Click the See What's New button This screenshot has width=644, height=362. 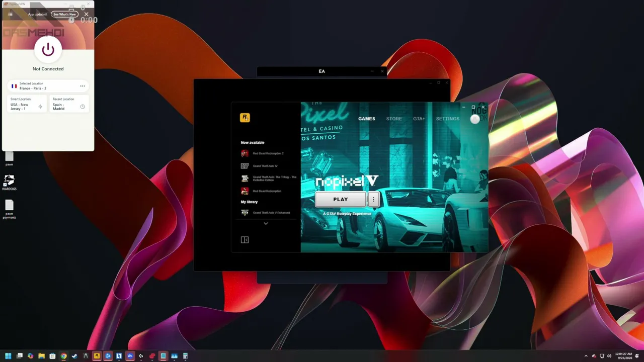(65, 14)
